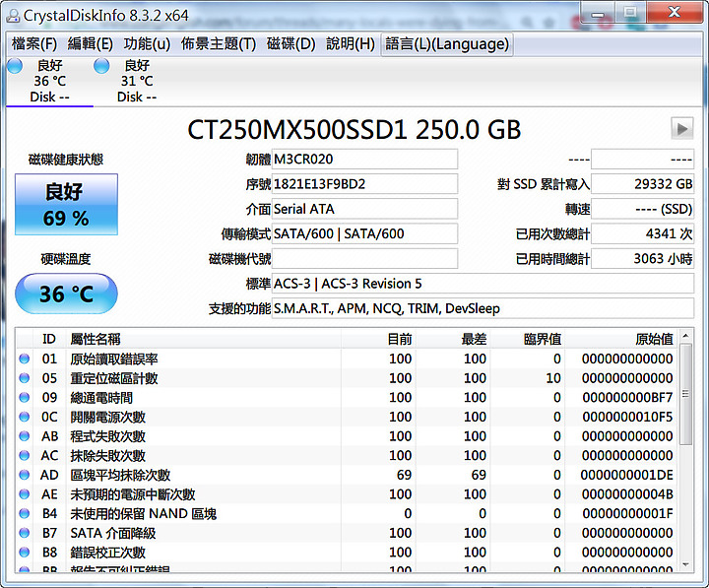This screenshot has width=709, height=588.
Task: Click the status dot of attribute B7
Action: click(x=25, y=533)
